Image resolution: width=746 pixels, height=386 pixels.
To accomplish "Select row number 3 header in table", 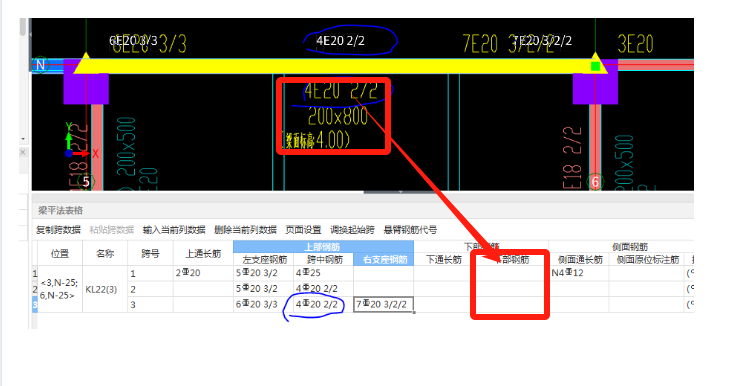I will (35, 305).
